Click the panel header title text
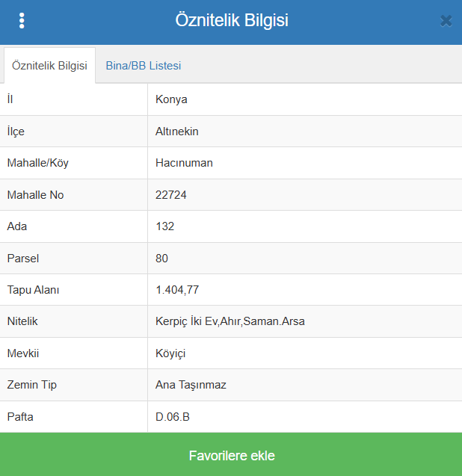The width and height of the screenshot is (462, 476). tap(232, 20)
